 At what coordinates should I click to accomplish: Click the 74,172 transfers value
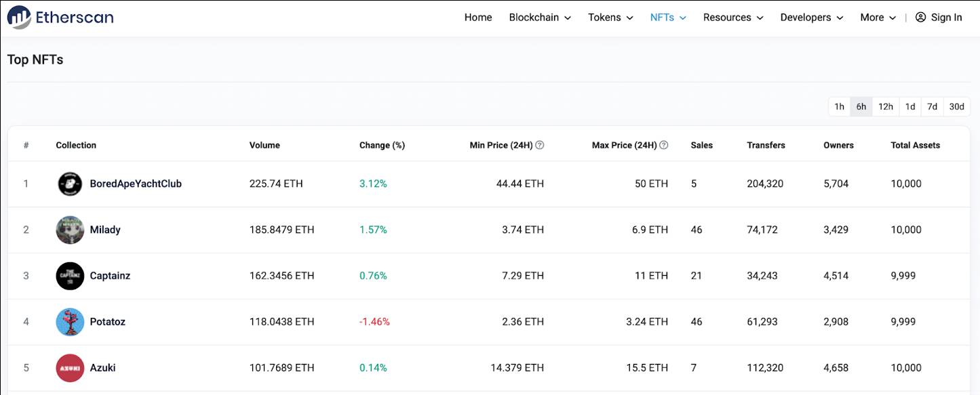762,230
